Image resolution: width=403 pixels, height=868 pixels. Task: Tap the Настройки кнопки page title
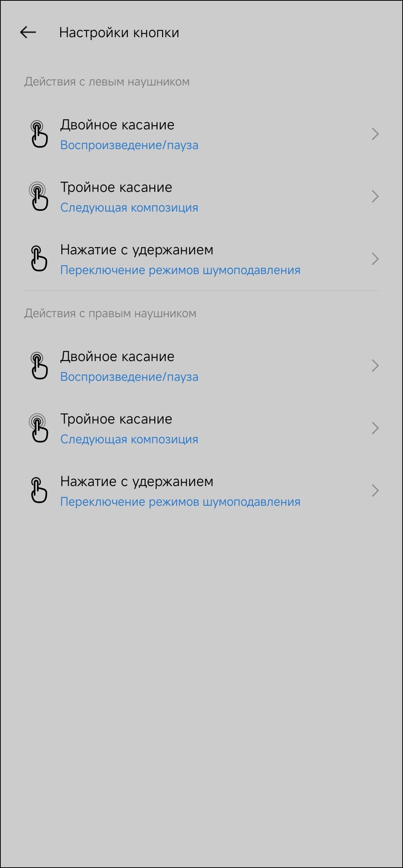click(x=119, y=33)
